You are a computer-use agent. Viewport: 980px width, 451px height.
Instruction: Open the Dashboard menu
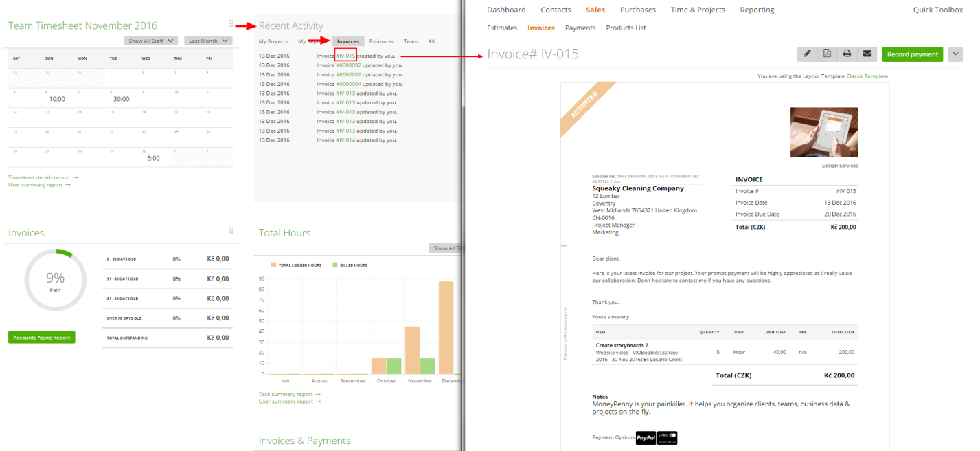(506, 10)
